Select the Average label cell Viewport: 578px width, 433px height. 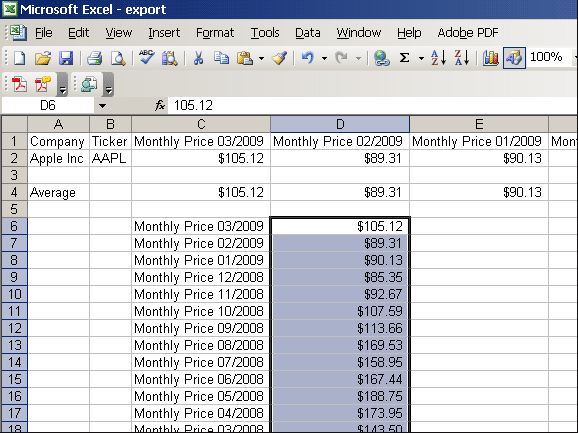58,192
